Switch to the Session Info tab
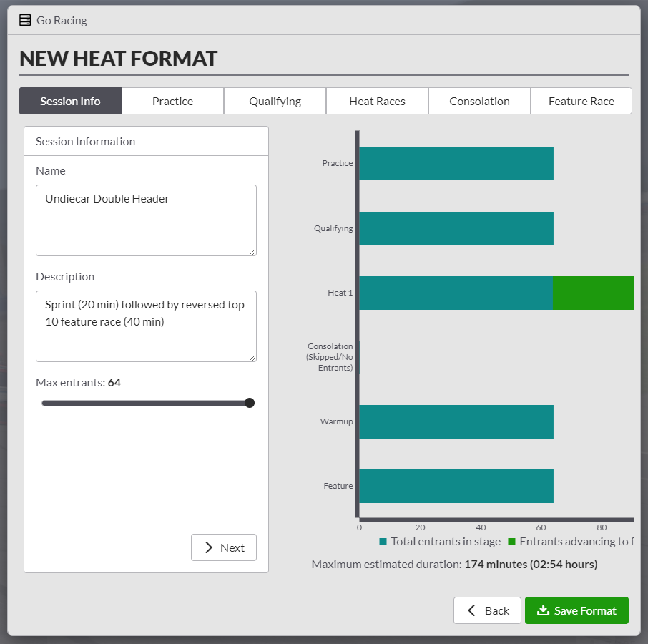Image resolution: width=648 pixels, height=644 pixels. [x=70, y=101]
